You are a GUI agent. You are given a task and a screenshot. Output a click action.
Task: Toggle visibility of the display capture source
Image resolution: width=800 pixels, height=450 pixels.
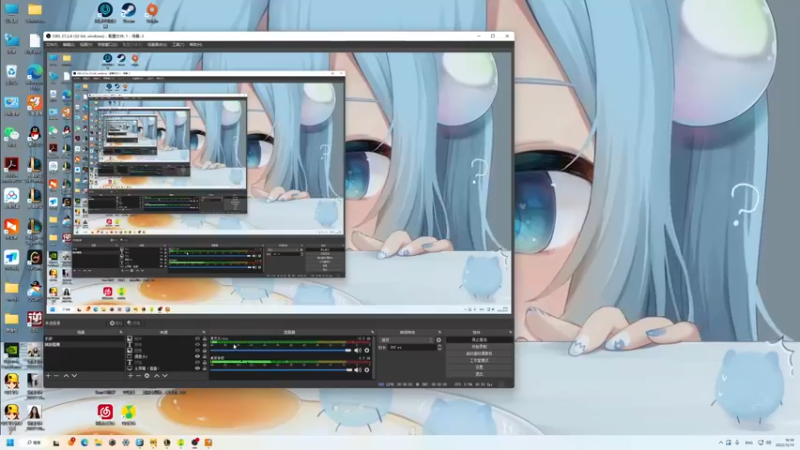[197, 368]
